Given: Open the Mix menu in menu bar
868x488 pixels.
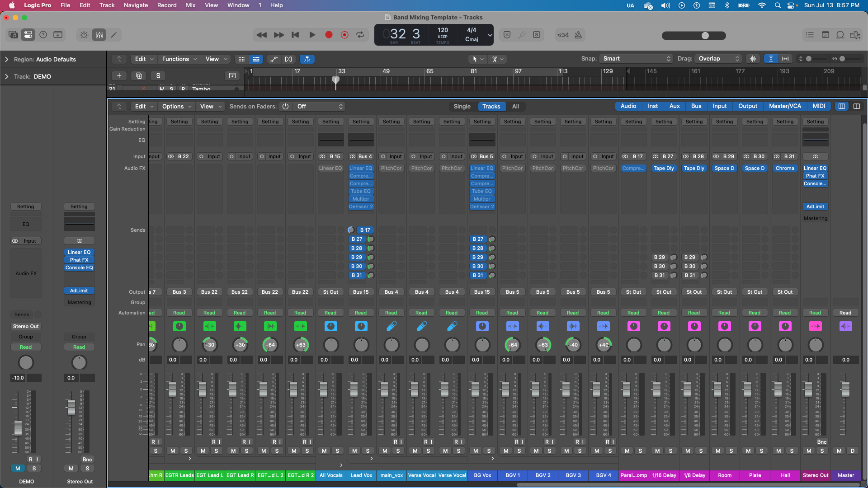Looking at the screenshot, I should 190,5.
